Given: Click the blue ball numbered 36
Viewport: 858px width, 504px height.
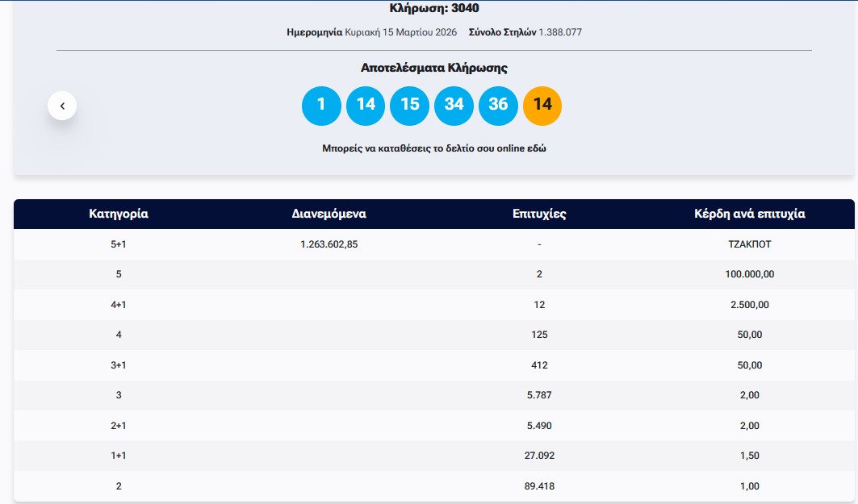Looking at the screenshot, I should (x=498, y=105).
